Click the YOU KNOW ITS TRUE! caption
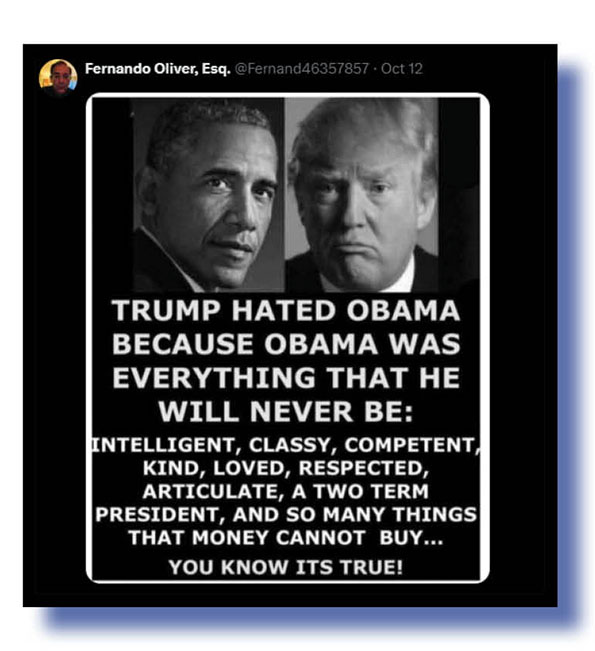595x651 pixels. (286, 567)
